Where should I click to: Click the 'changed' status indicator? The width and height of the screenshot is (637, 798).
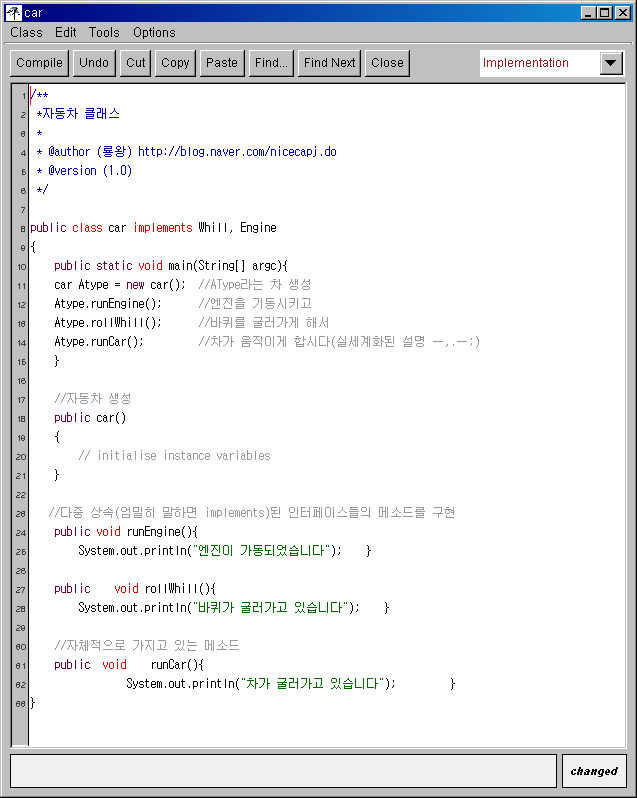[594, 771]
